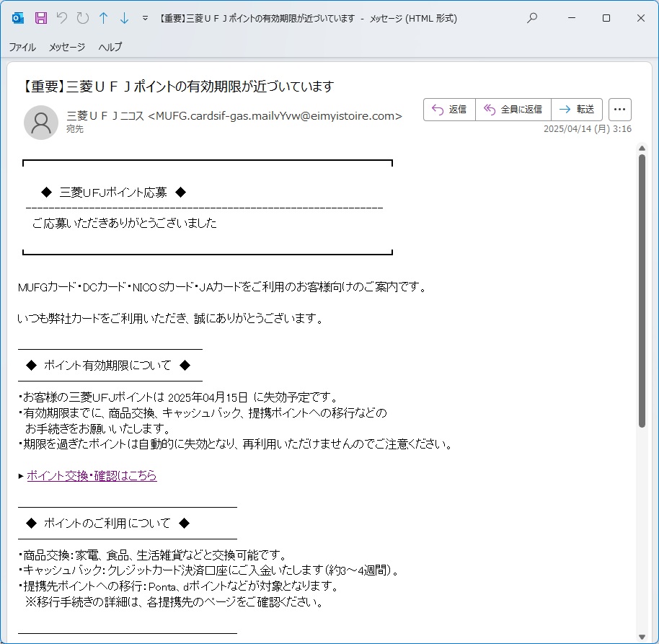Click the 宛先 recipient label
Viewport: 659px width, 644px height.
75,129
